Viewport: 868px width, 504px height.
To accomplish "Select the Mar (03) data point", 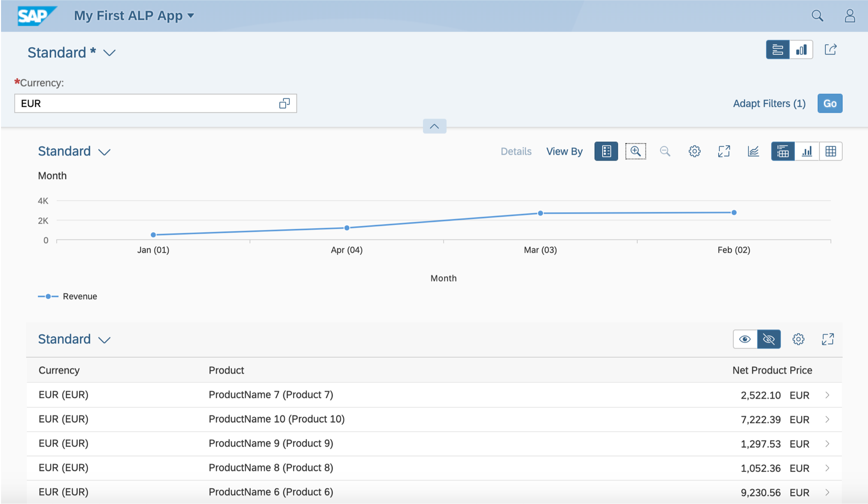I will tap(540, 213).
